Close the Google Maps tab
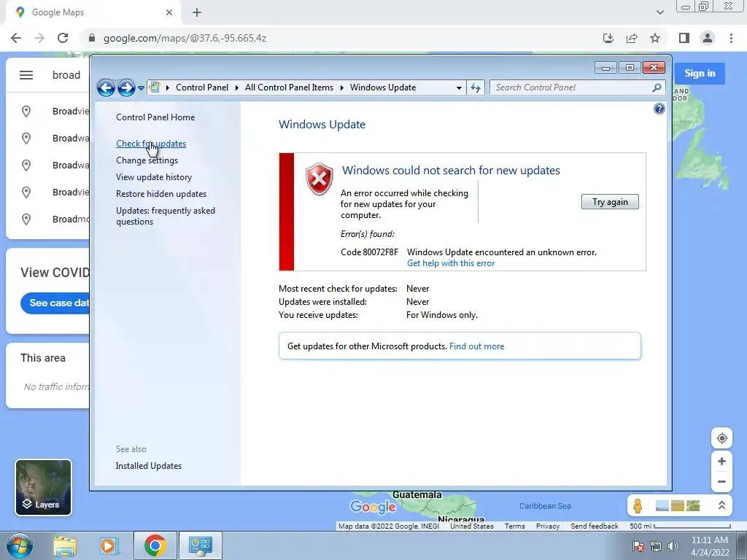 click(x=169, y=12)
